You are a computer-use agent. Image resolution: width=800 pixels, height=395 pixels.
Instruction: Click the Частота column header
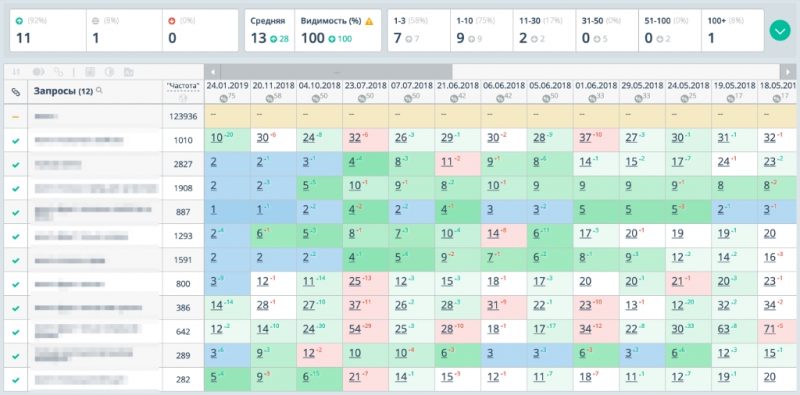tap(183, 86)
